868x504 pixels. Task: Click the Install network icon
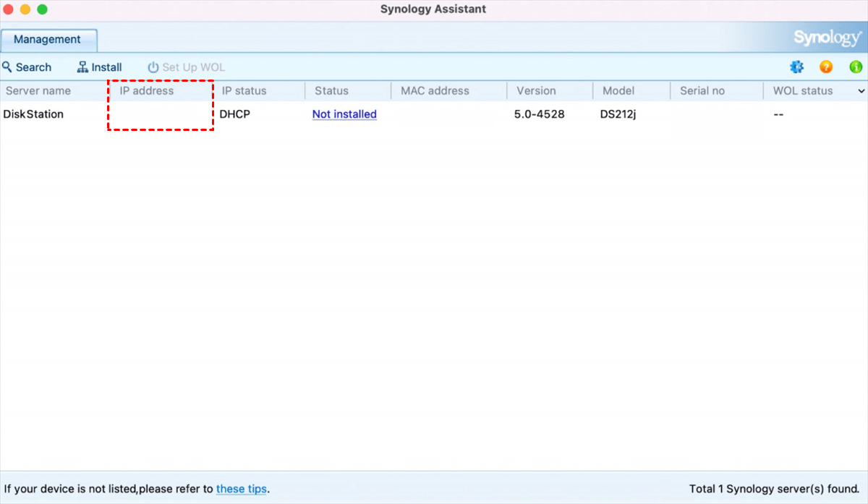(82, 67)
